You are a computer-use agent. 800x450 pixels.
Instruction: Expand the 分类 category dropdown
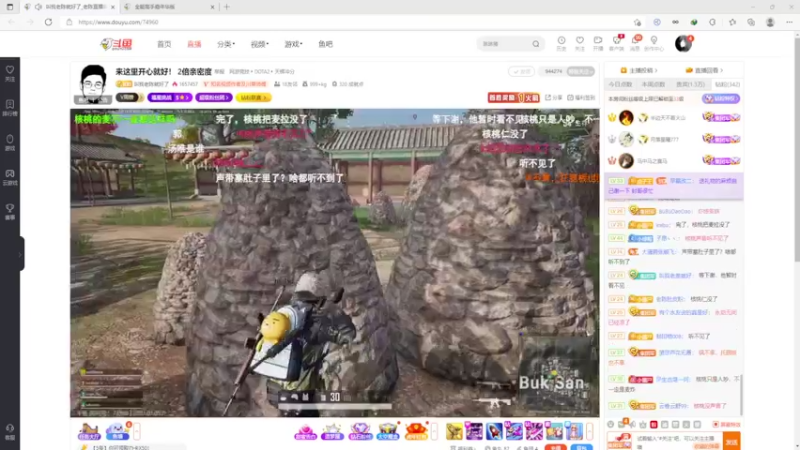coord(226,44)
